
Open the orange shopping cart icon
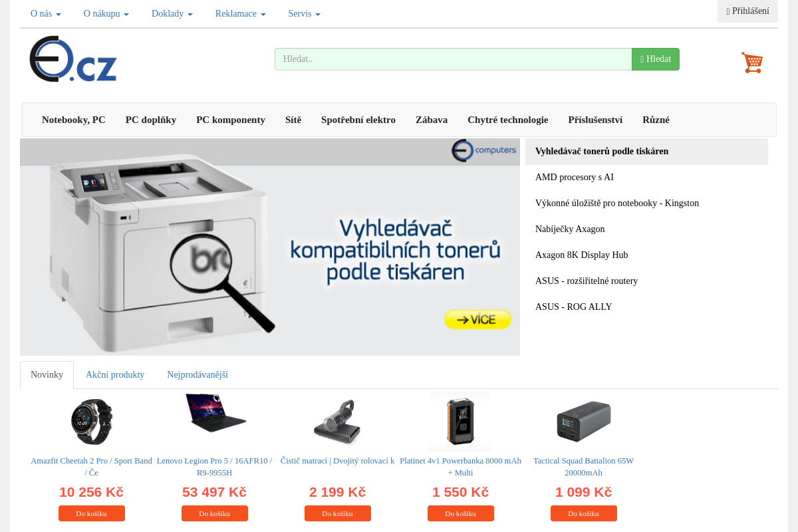[752, 63]
